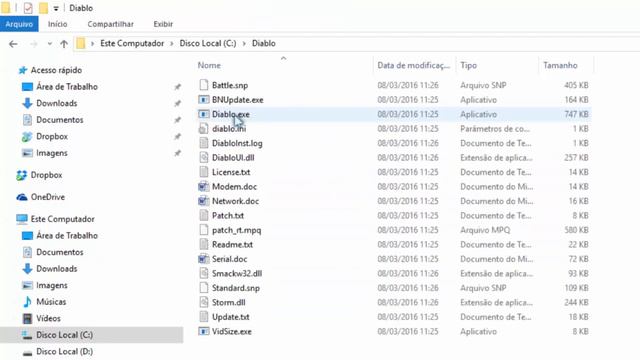Select pinned Dropbox under Acesso rápido

pyautogui.click(x=52, y=136)
